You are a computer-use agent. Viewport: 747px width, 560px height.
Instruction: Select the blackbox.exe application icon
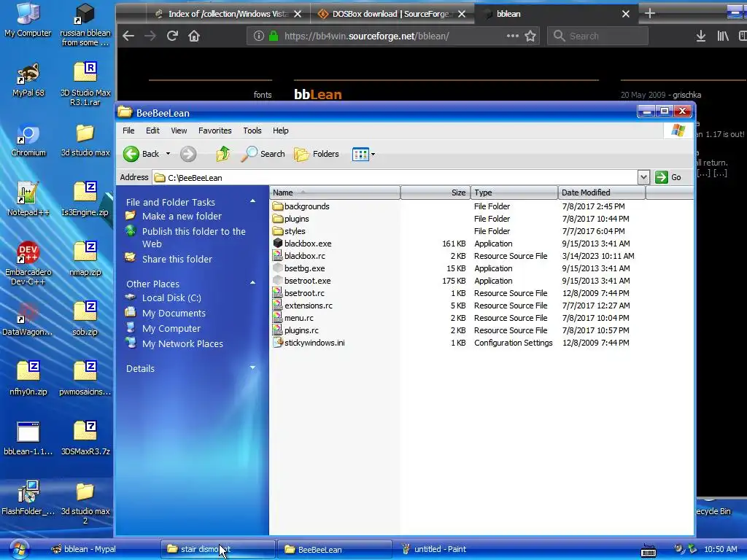(x=278, y=243)
